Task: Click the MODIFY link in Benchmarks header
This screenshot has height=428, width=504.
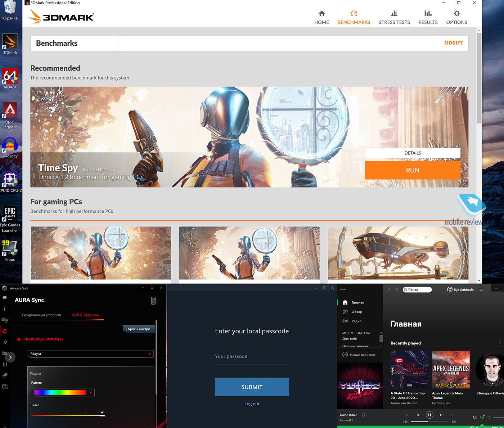Action: coord(453,43)
